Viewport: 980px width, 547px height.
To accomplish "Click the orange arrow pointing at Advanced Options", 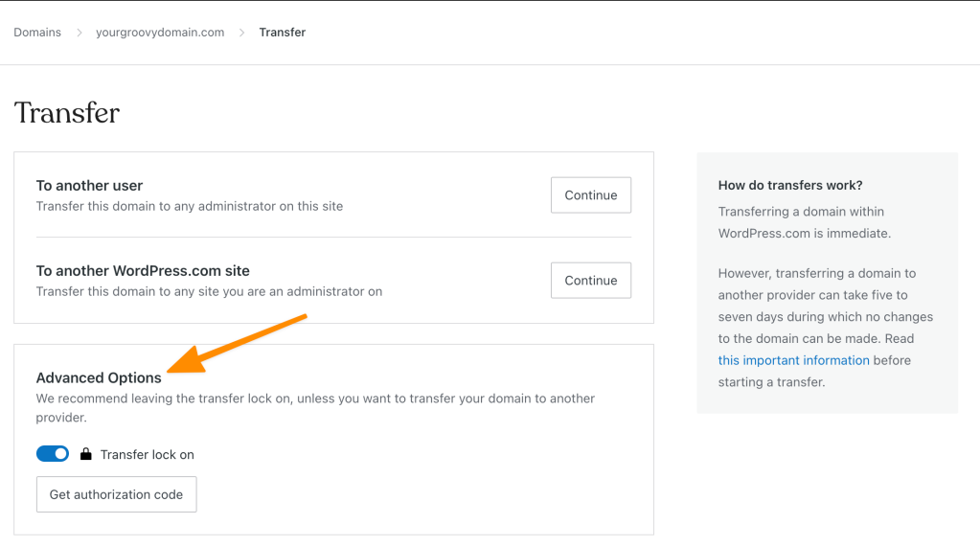I will [238, 343].
